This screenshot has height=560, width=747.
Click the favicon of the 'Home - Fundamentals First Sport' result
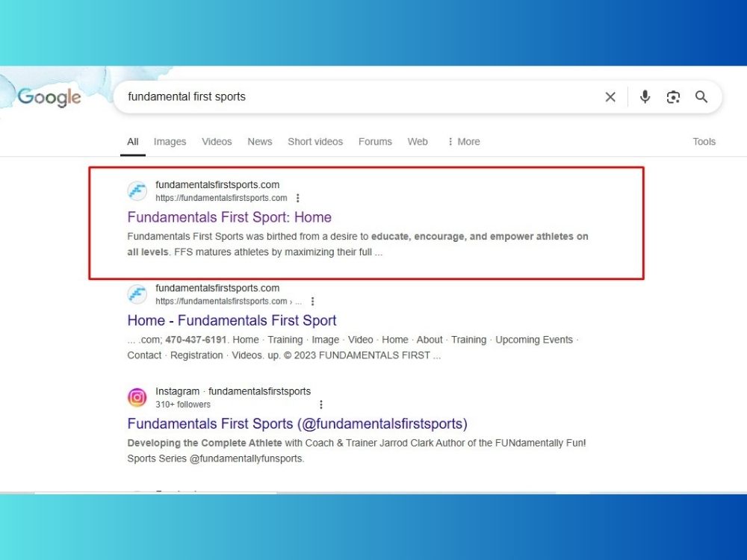pos(137,294)
